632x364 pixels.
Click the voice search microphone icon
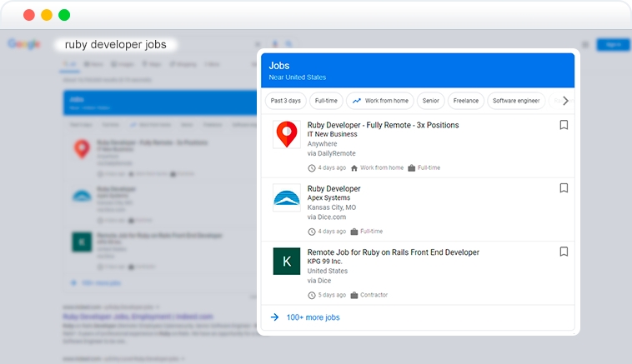coord(275,44)
